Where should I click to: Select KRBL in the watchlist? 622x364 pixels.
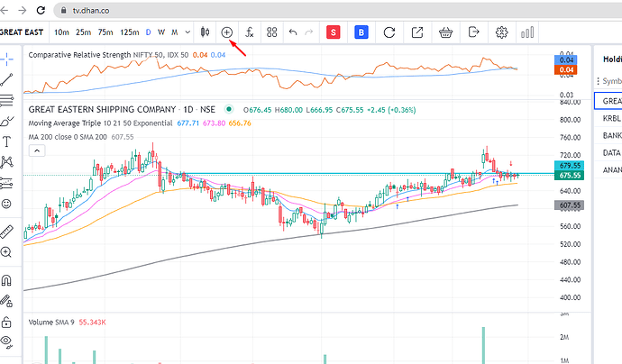[608, 118]
